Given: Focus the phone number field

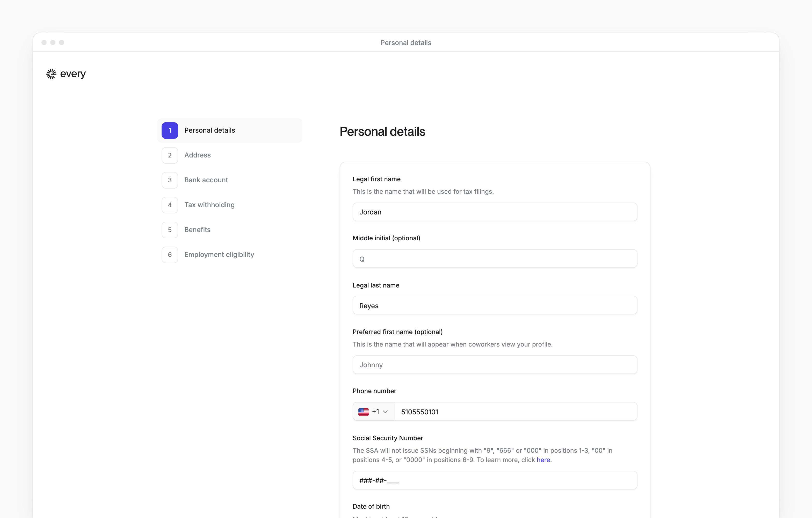Looking at the screenshot, I should pos(516,412).
